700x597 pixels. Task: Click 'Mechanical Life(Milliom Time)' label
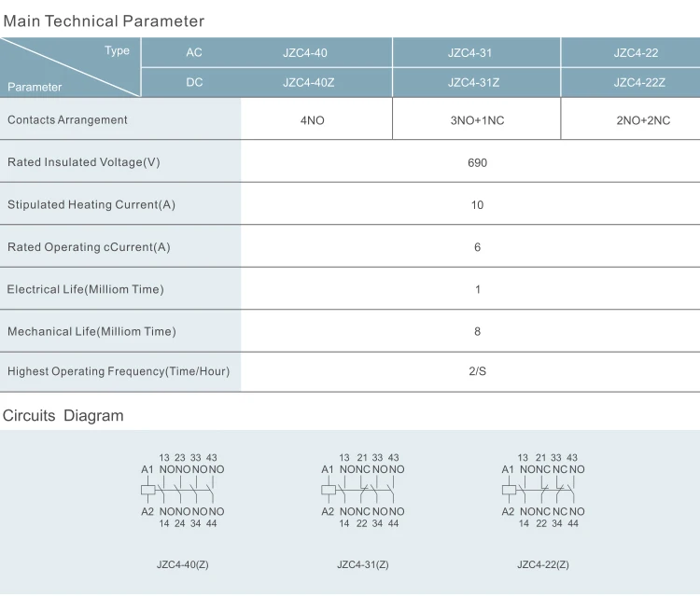pos(91,331)
